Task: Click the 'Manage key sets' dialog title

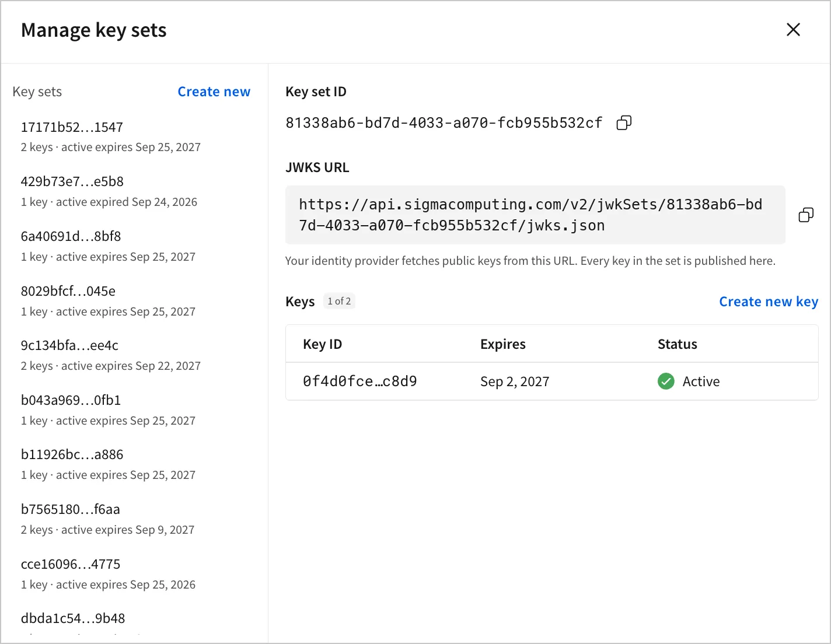Action: pyautogui.click(x=94, y=30)
